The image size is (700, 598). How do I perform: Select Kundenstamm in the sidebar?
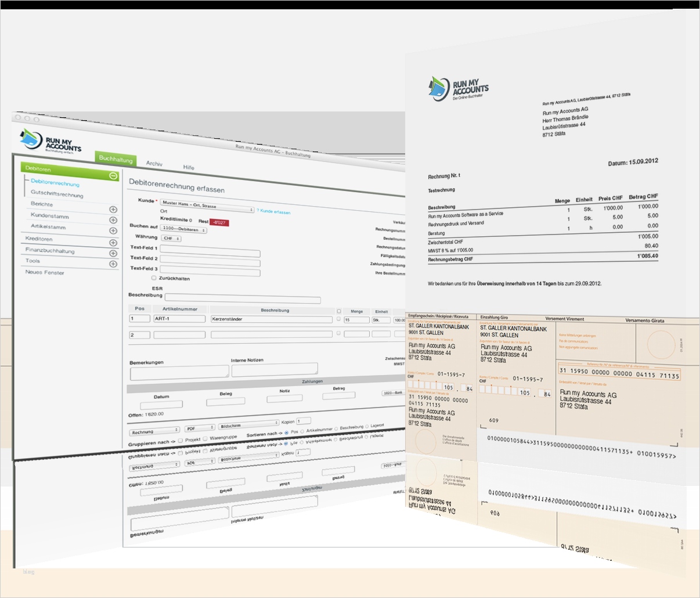[50, 215]
